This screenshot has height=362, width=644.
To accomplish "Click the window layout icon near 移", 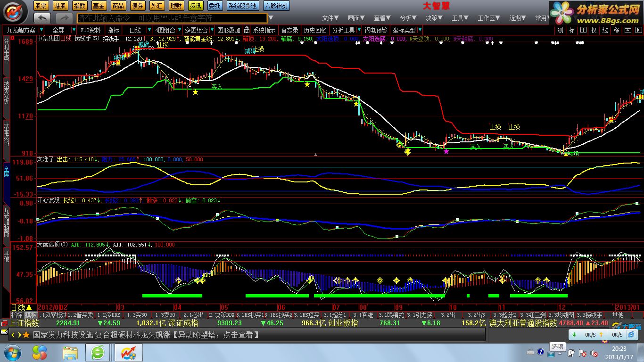I will tap(628, 30).
